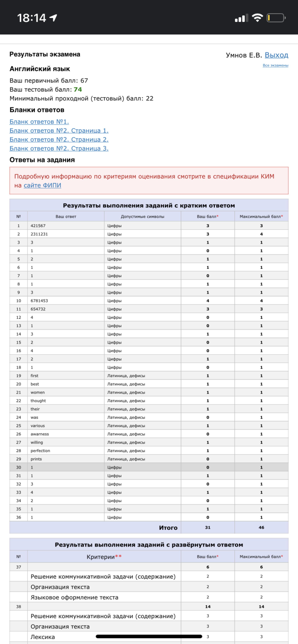Click the Критерии column header
The height and width of the screenshot is (644, 298).
tap(104, 557)
